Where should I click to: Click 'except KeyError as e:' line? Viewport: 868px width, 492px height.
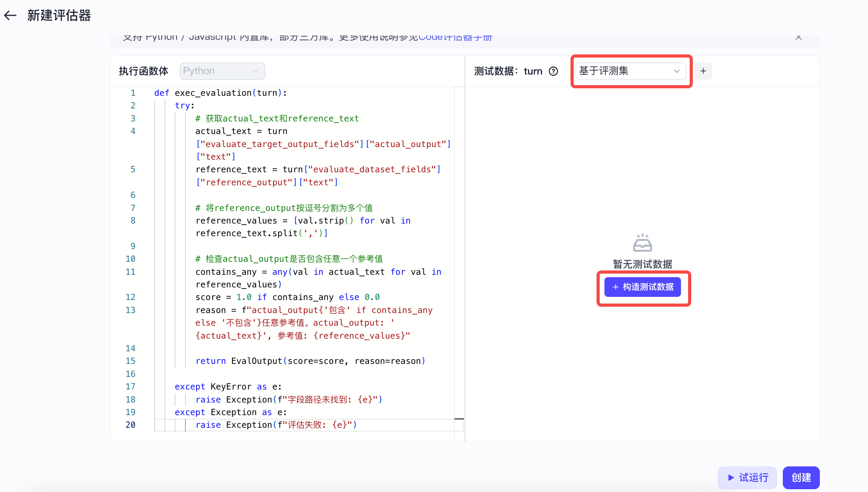228,387
